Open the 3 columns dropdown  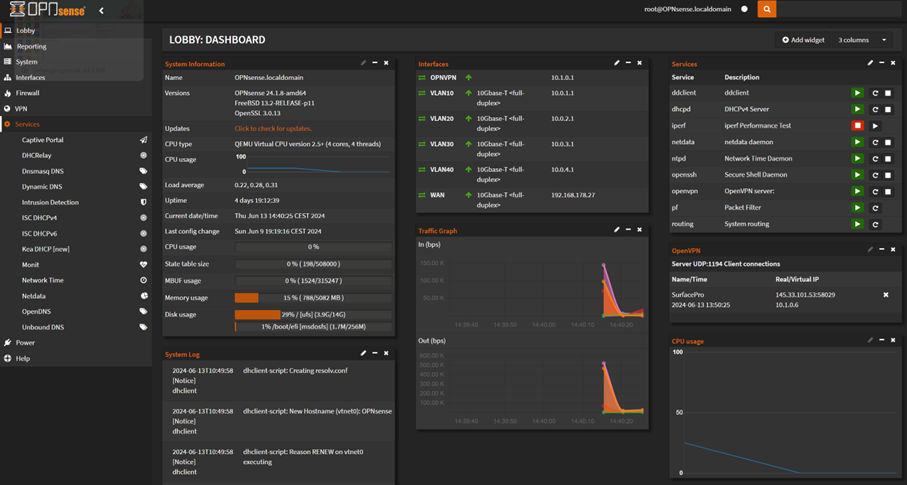click(862, 40)
